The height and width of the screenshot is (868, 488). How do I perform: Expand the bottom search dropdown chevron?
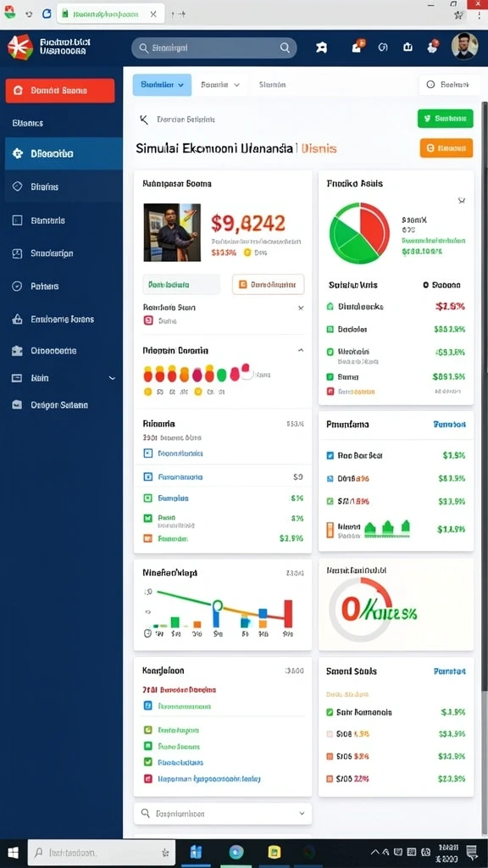pyautogui.click(x=302, y=813)
